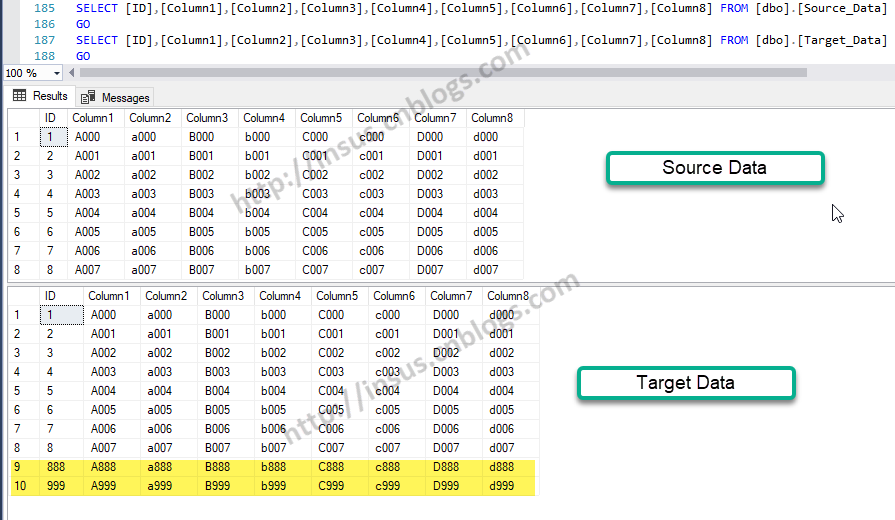Click the Results tab grid icon
This screenshot has width=895, height=520.
coord(19,96)
